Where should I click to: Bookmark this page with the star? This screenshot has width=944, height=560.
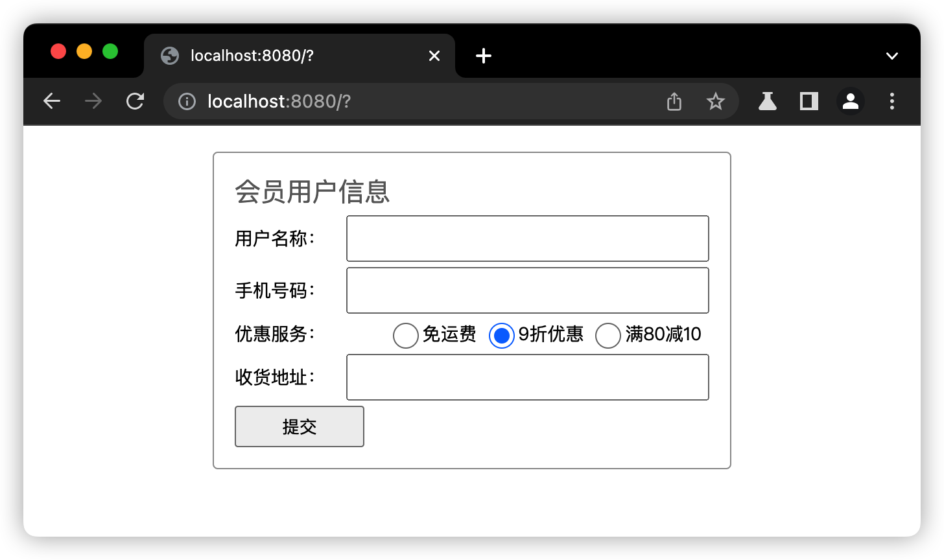(x=715, y=101)
